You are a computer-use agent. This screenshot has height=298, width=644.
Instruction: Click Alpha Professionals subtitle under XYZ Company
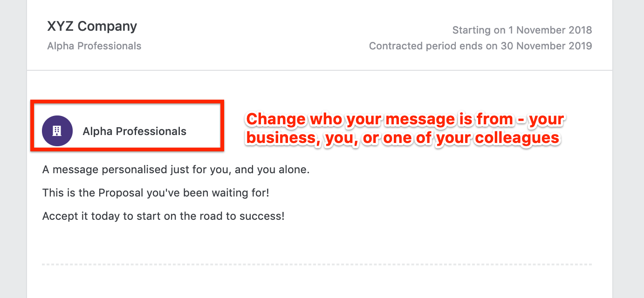click(x=94, y=46)
